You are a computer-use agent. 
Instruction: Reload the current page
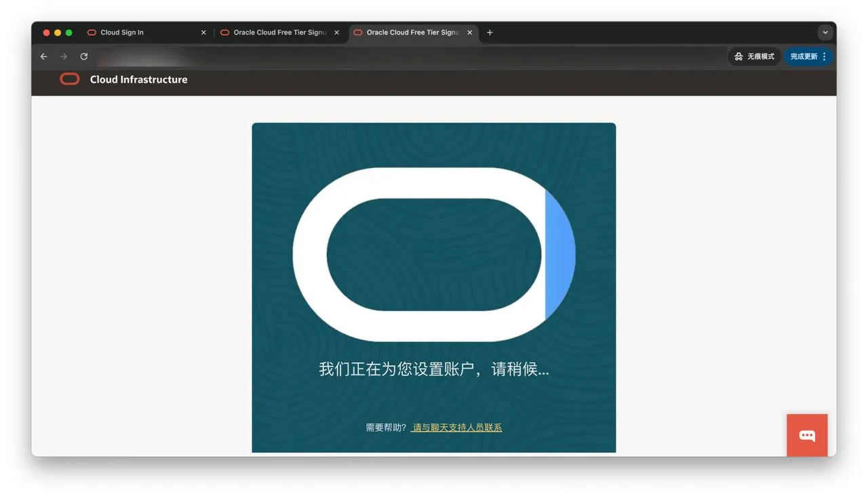(84, 57)
